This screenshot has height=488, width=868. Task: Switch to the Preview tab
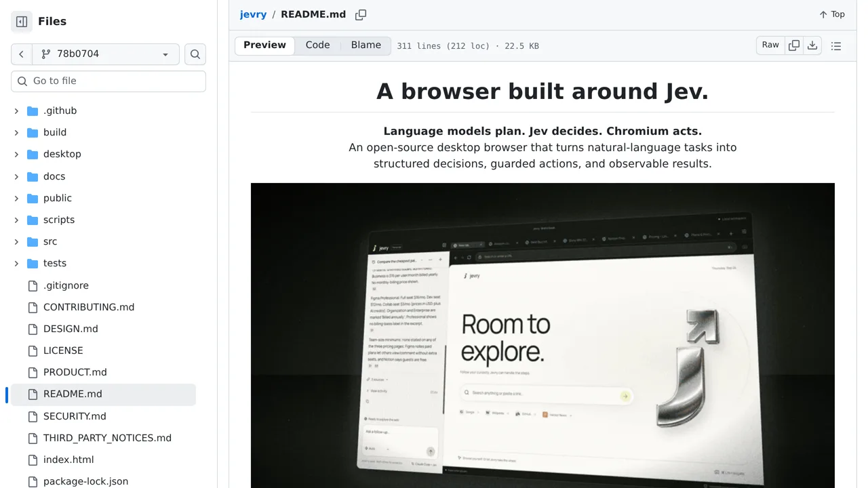pyautogui.click(x=264, y=45)
